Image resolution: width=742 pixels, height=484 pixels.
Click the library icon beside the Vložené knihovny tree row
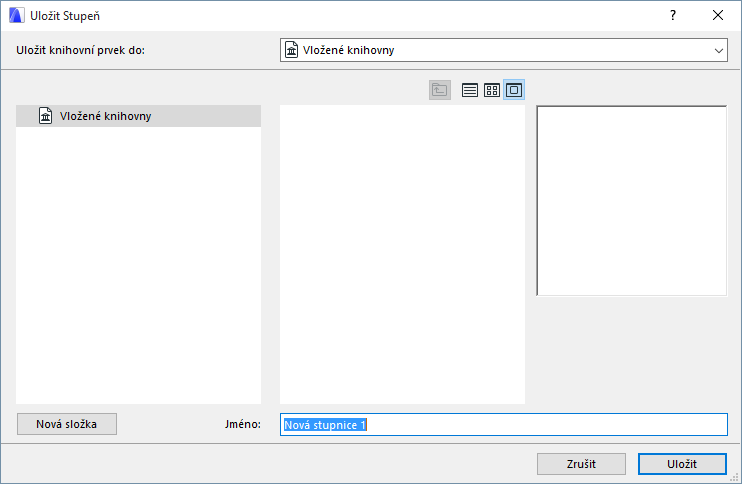click(x=45, y=116)
